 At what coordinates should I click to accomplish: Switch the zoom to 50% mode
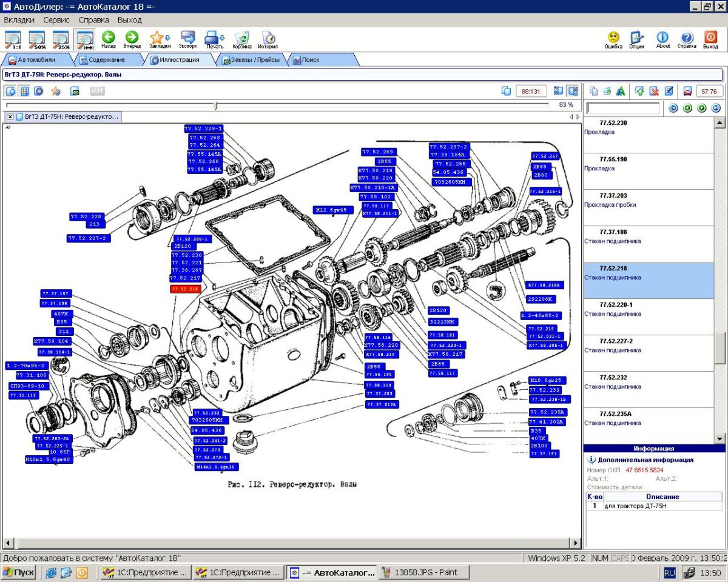click(x=37, y=39)
